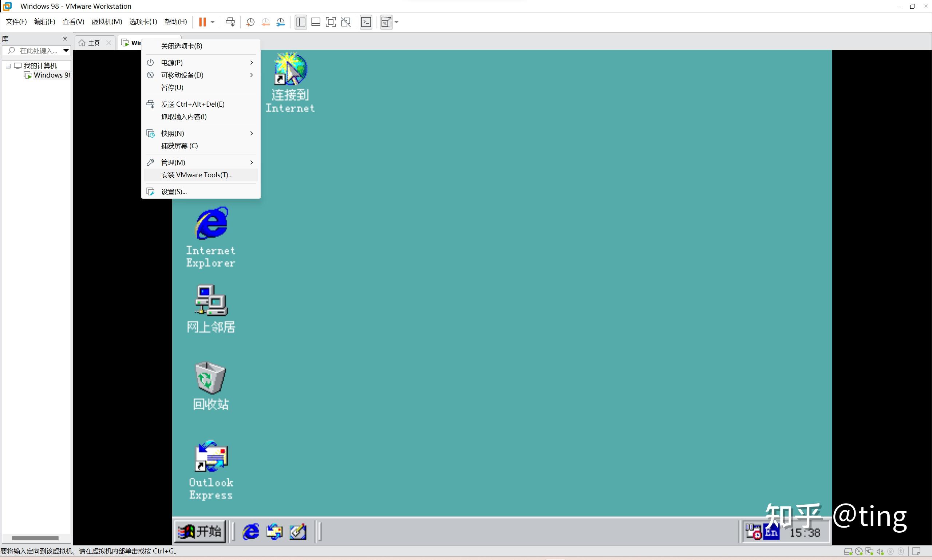Open the 虚拟机(M) menu

pyautogui.click(x=107, y=21)
